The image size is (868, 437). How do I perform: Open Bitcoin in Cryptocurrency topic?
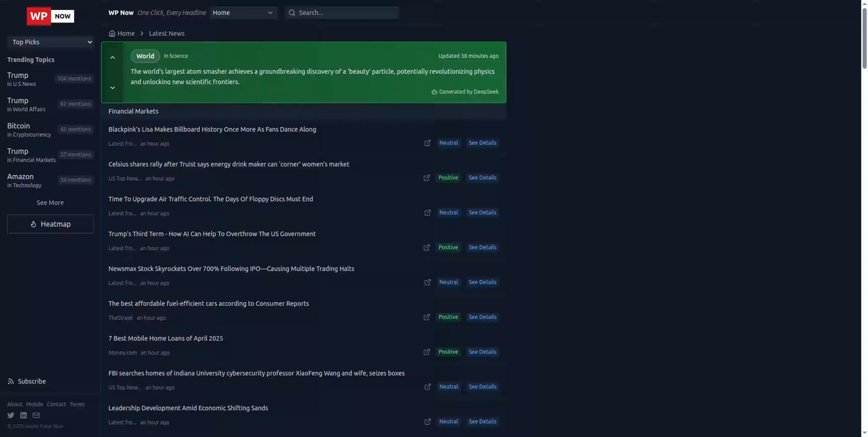(x=50, y=130)
